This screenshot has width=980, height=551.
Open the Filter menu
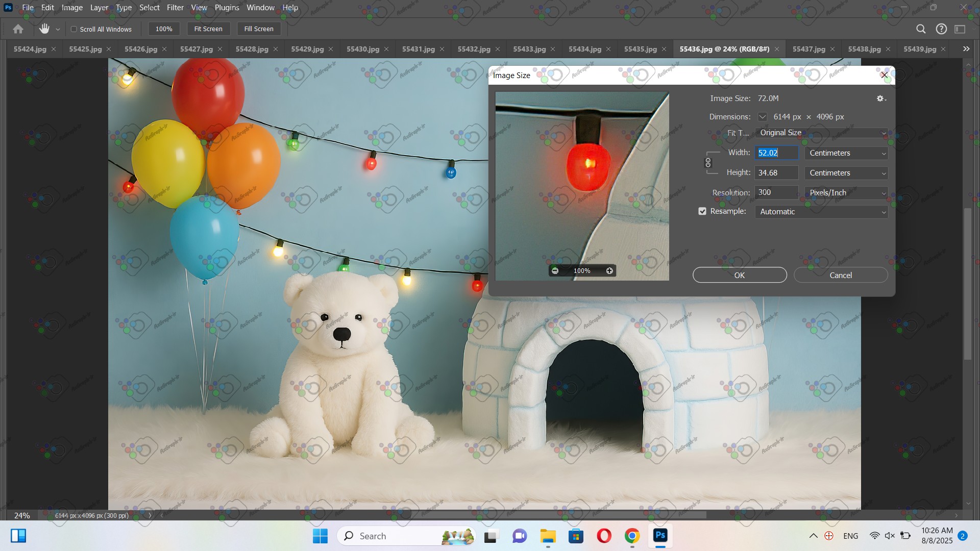point(175,8)
